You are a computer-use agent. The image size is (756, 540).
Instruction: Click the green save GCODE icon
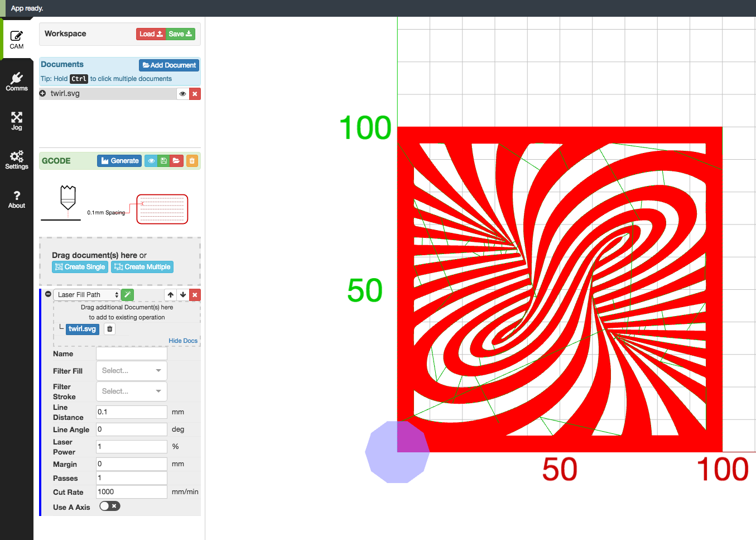tap(163, 161)
